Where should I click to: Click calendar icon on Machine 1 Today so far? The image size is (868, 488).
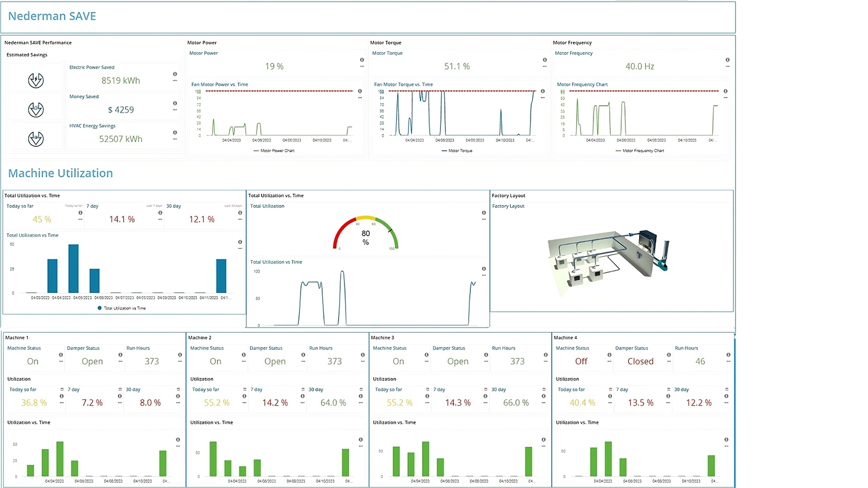(62, 389)
